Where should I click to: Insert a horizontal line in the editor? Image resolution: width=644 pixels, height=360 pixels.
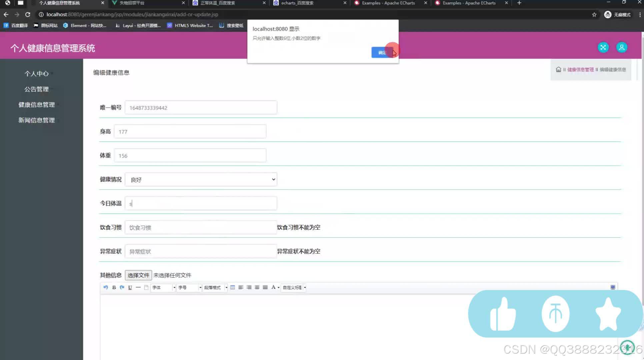click(x=138, y=287)
